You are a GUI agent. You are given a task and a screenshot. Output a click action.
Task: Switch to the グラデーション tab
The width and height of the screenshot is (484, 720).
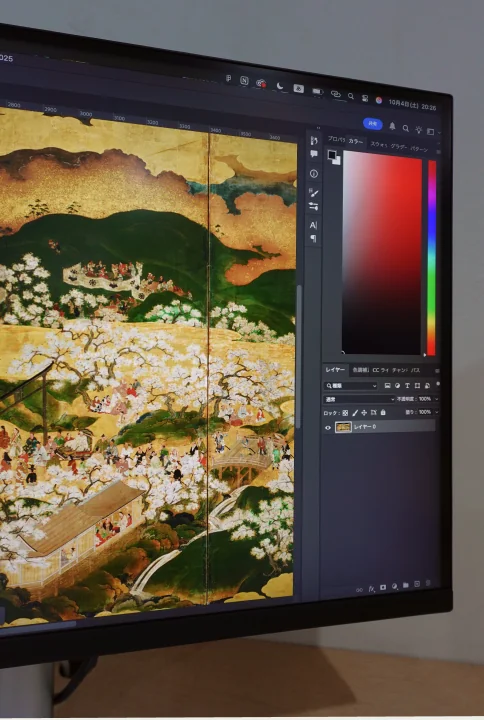(x=399, y=146)
